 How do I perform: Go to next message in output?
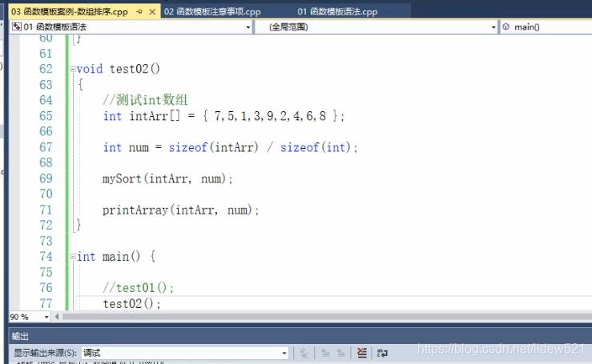pyautogui.click(x=340, y=353)
